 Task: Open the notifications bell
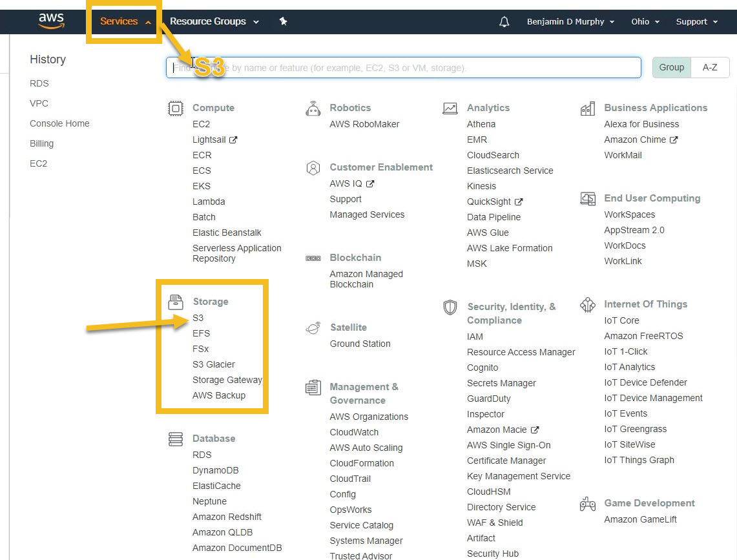click(x=504, y=21)
